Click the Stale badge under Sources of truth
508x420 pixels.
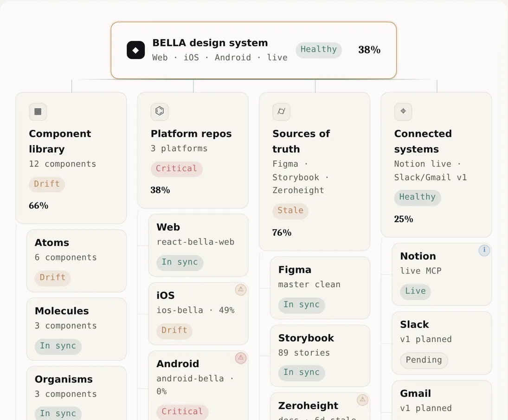[x=290, y=211]
